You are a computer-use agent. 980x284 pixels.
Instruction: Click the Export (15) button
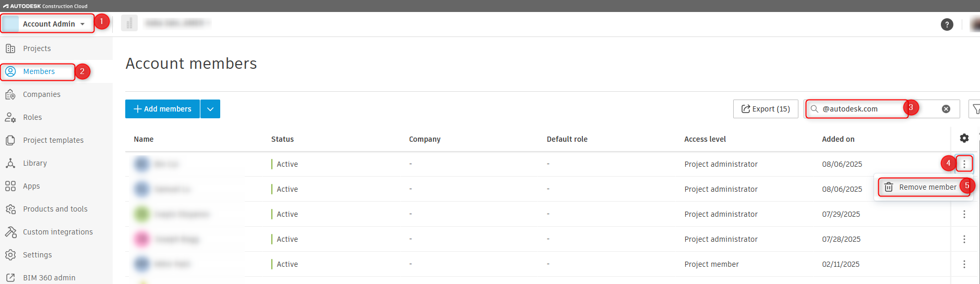coord(766,109)
